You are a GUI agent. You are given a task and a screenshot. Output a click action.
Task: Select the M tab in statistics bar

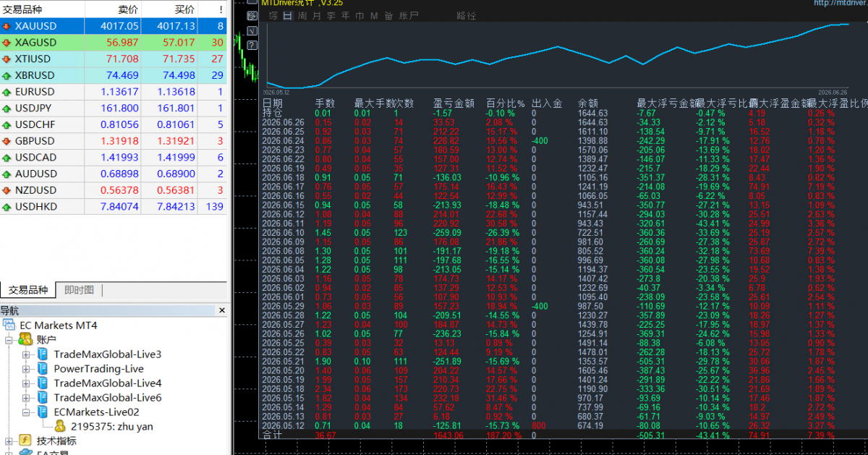click(374, 16)
